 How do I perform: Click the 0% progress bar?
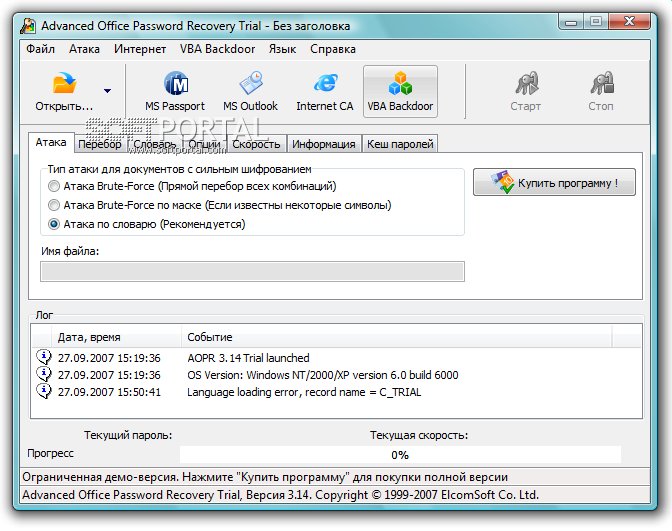(x=400, y=455)
